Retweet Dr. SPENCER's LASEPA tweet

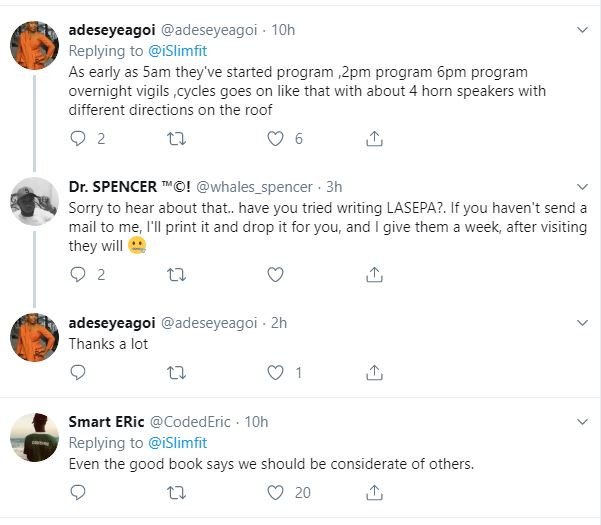coord(176,273)
